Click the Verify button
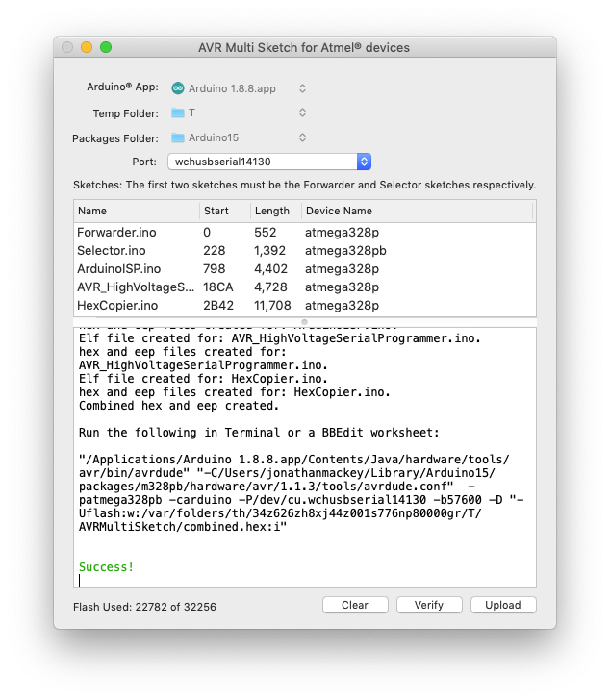Image resolution: width=610 pixels, height=700 pixels. pos(429,605)
